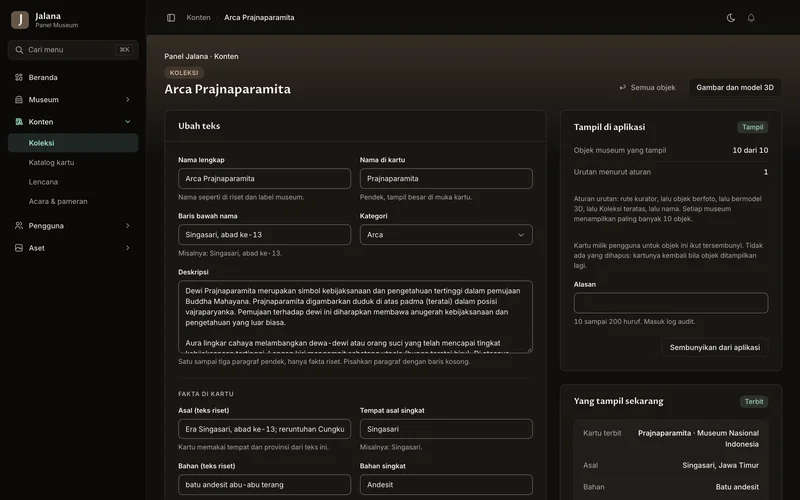This screenshot has width=800, height=500.
Task: Toggle the sidebar panel icon
Action: click(x=171, y=18)
